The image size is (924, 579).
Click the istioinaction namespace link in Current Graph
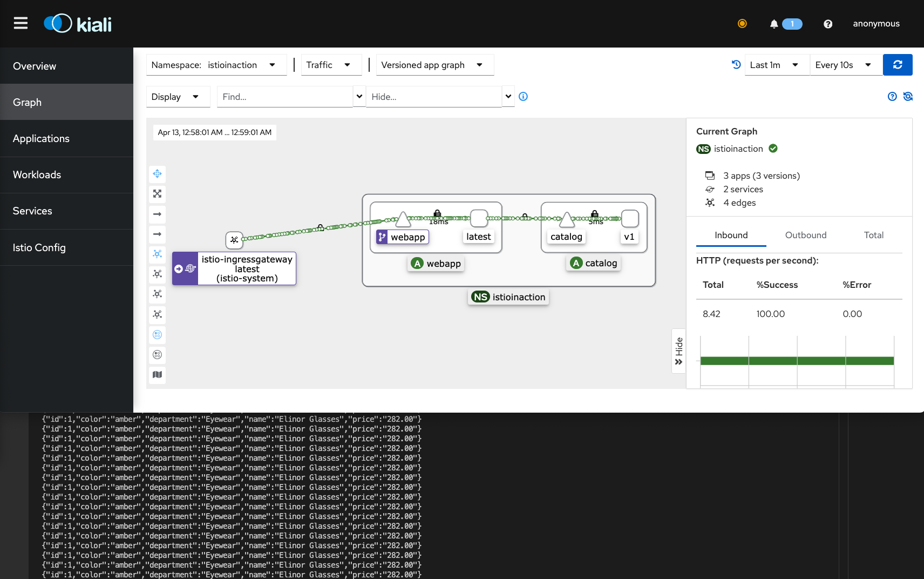(738, 149)
